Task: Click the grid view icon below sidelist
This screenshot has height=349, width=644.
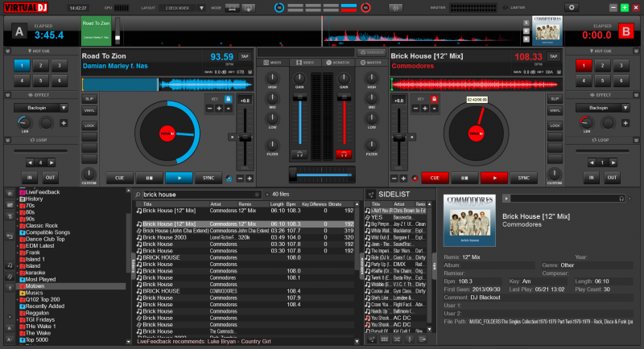Action: 385,339
